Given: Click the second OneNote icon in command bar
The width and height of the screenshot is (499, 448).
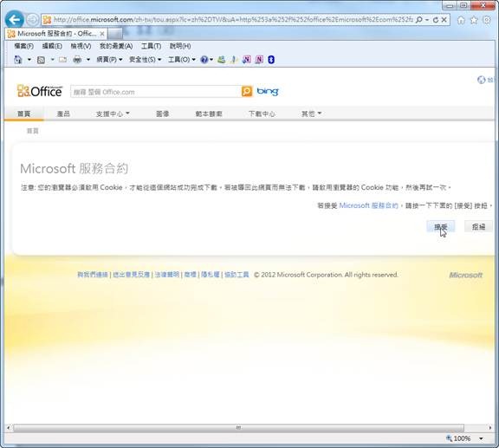Looking at the screenshot, I should coord(259,60).
